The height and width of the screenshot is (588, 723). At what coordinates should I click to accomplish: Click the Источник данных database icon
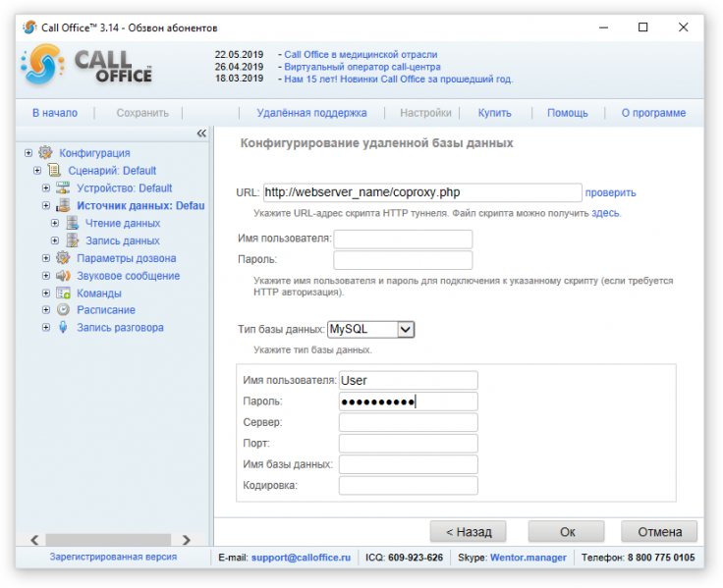63,205
